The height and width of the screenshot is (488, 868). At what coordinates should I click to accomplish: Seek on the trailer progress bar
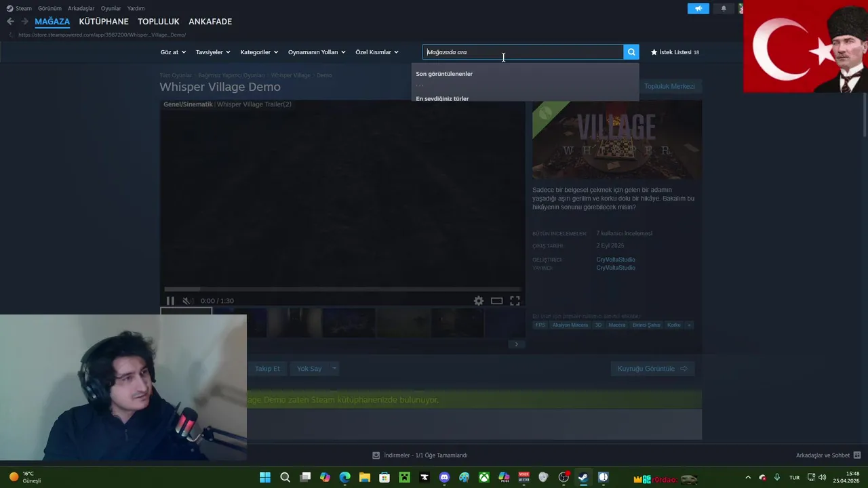pyautogui.click(x=342, y=289)
